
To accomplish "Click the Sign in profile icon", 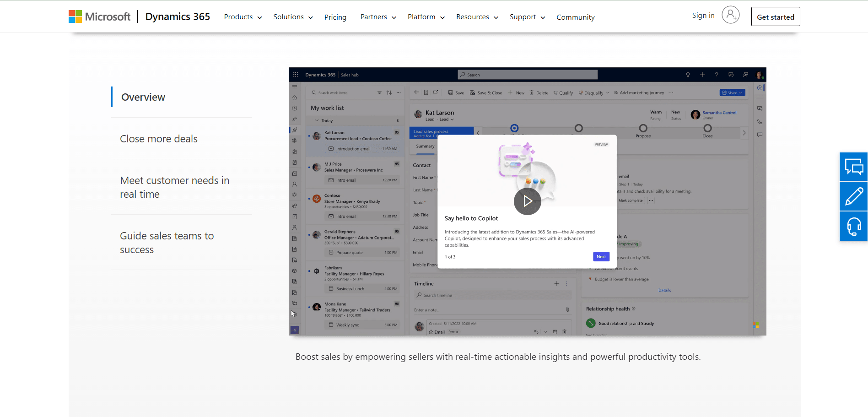I will [730, 15].
